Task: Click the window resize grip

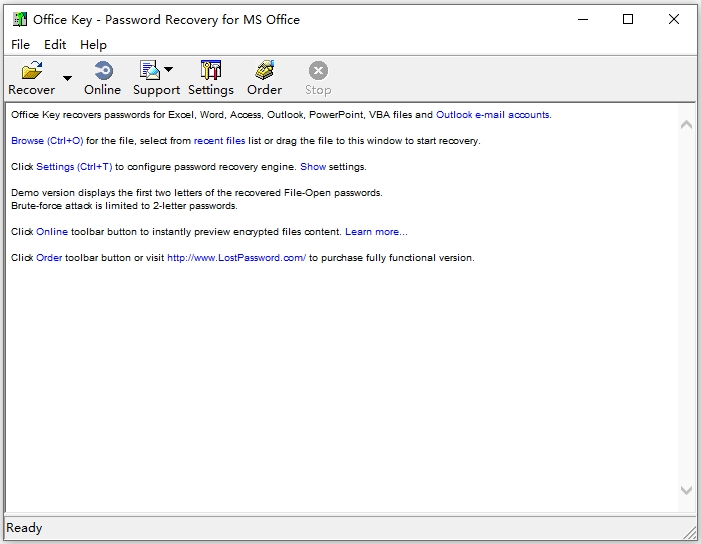Action: 690,532
